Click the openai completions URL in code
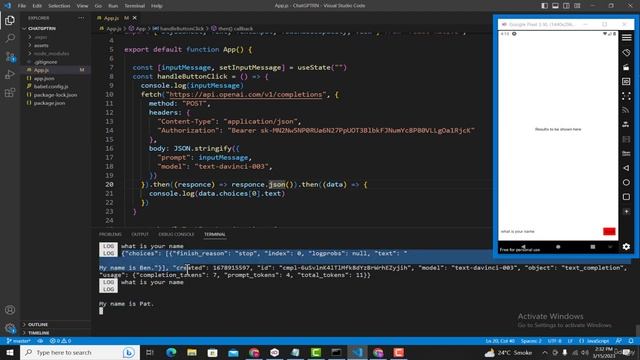640x360 pixels. 246,94
